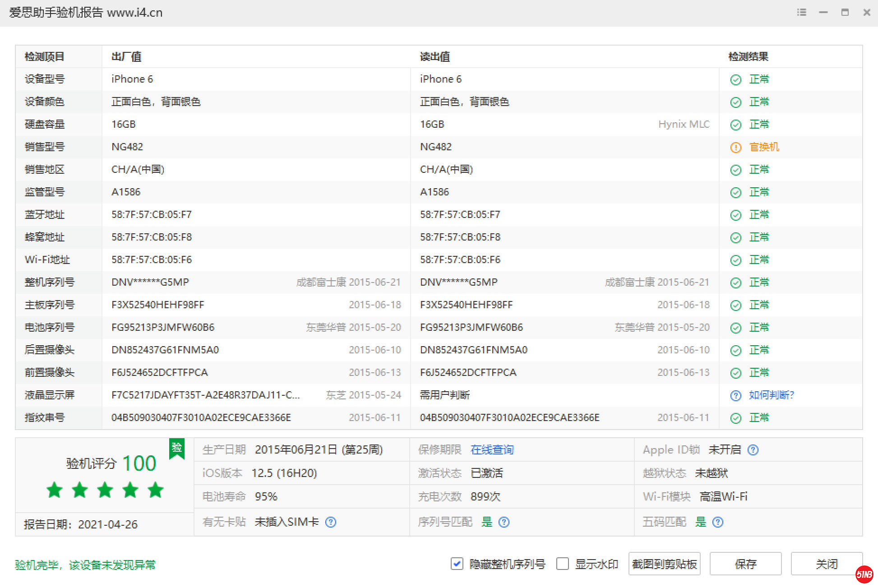The width and height of the screenshot is (878, 588).
Task: Click the question icon beside 序列号匹配
Action: tap(504, 522)
